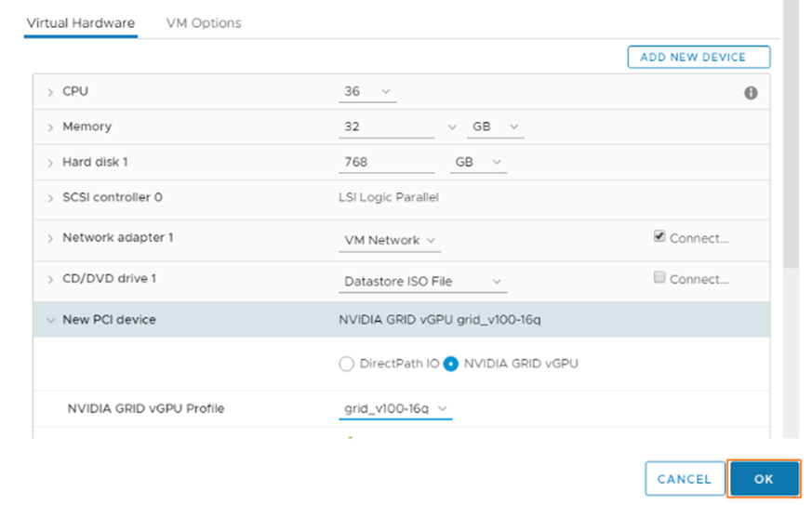Collapse the New PCI device section
The width and height of the screenshot is (812, 505).
[x=50, y=320]
